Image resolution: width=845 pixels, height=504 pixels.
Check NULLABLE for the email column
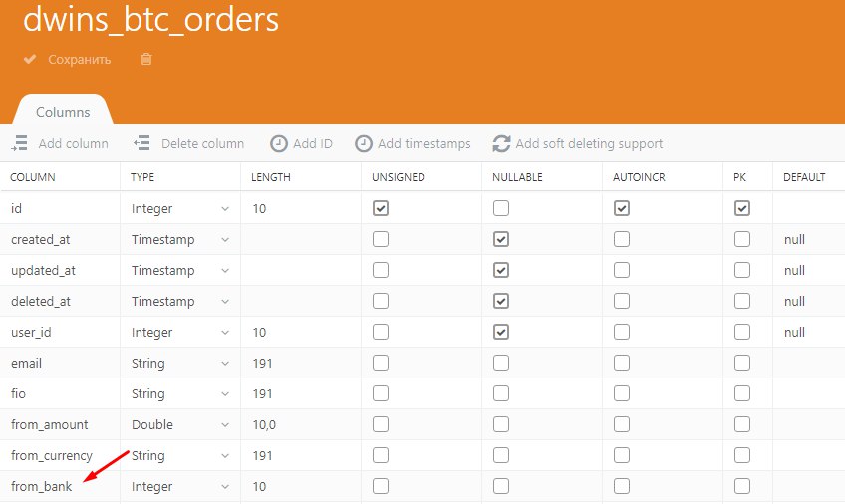click(x=501, y=363)
